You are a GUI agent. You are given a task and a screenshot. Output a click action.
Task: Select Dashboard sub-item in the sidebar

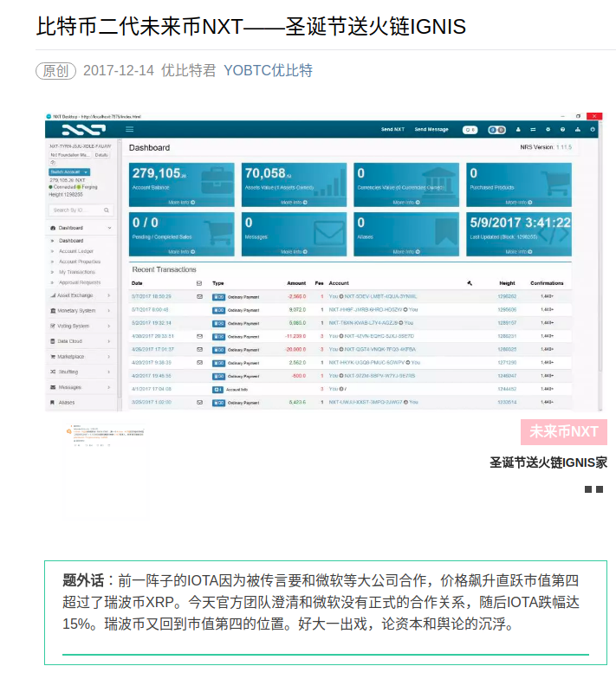coord(71,241)
